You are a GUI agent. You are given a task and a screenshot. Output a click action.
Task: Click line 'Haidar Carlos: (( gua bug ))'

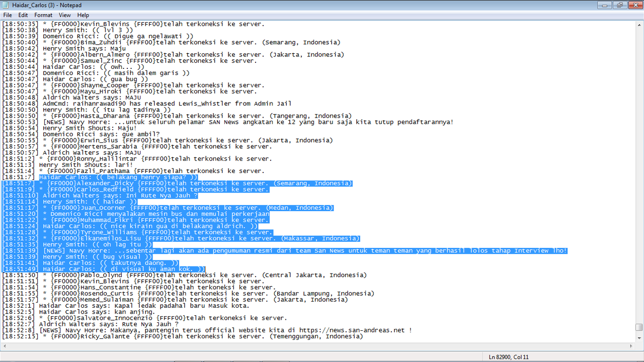click(x=75, y=79)
